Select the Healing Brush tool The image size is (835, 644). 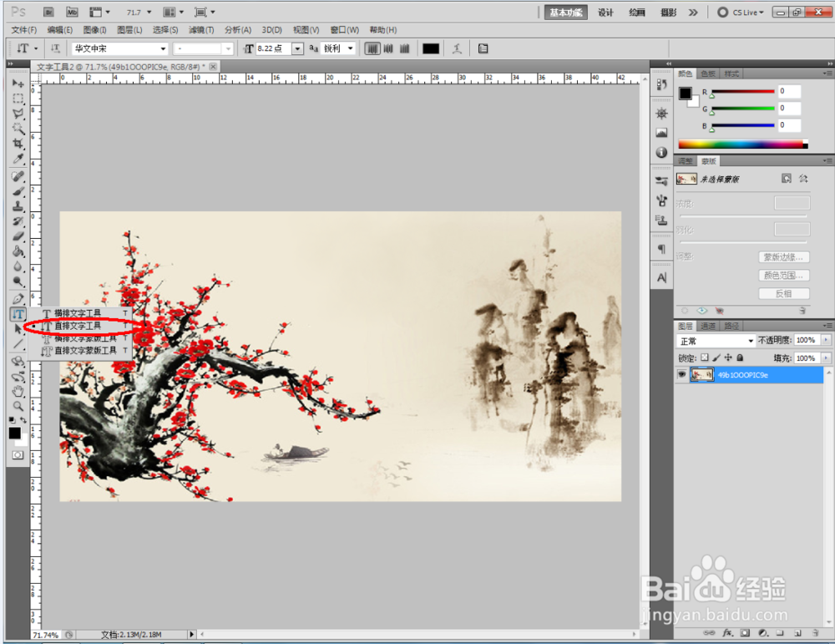(18, 176)
